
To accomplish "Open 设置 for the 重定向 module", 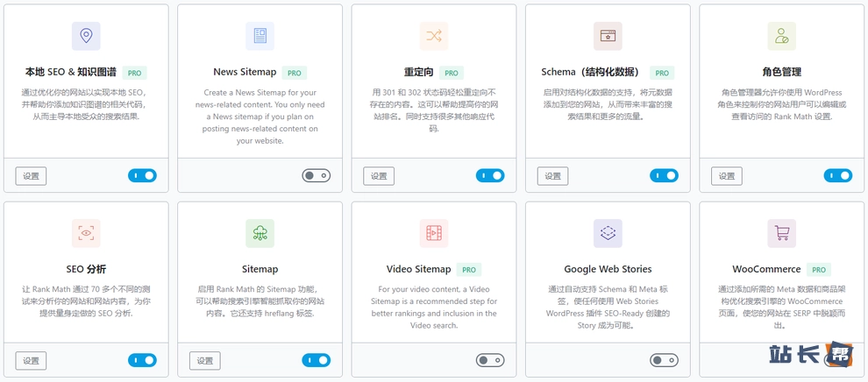I will pyautogui.click(x=379, y=176).
